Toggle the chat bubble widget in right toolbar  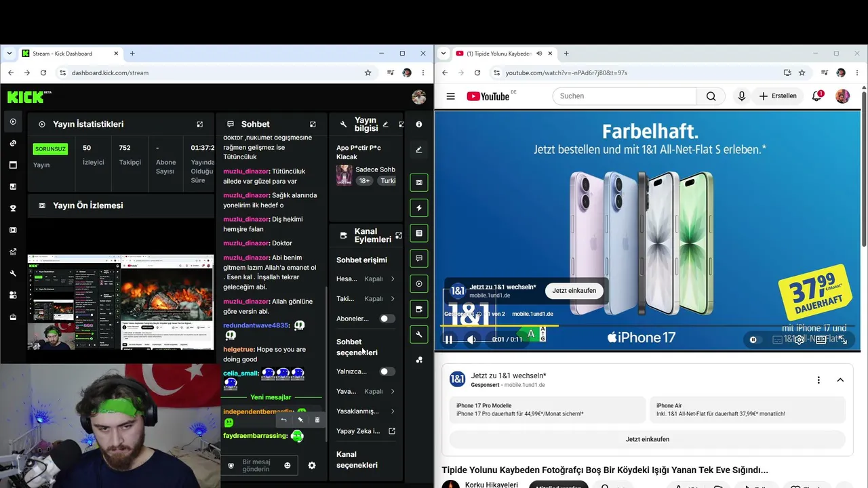[419, 258]
